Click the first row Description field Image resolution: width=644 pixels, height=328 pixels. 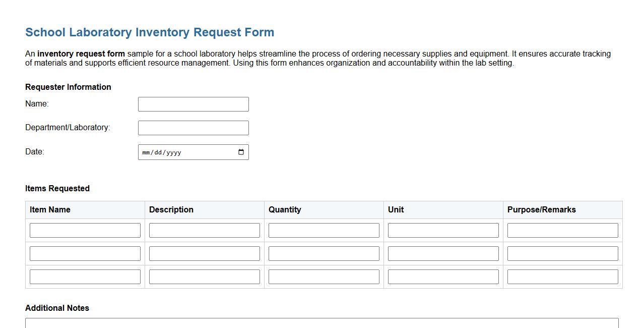204,230
